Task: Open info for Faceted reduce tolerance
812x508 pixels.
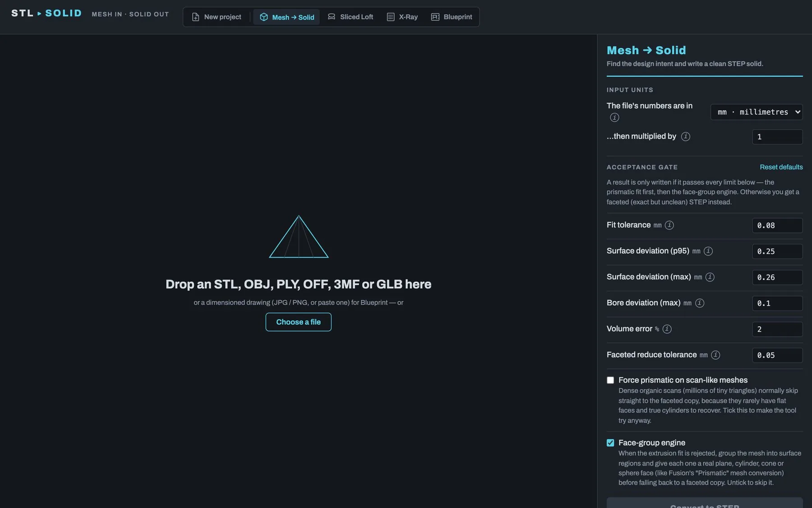Action: tap(715, 355)
